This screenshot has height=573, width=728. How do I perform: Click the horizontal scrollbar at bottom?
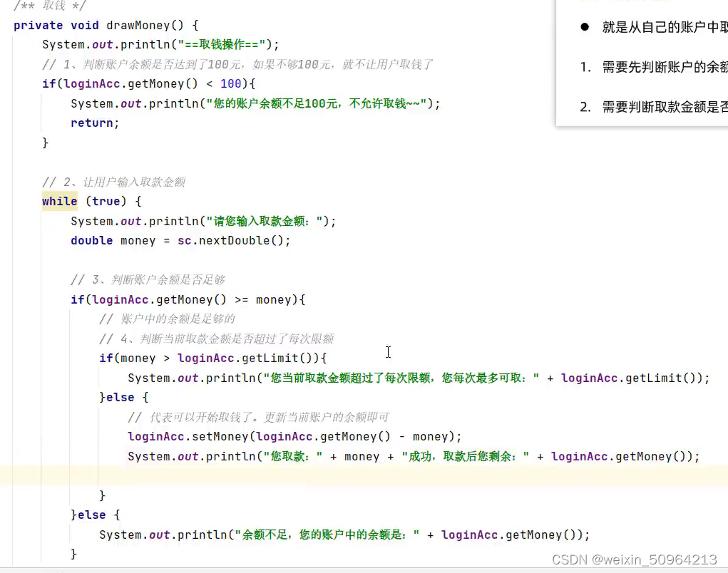click(357, 569)
